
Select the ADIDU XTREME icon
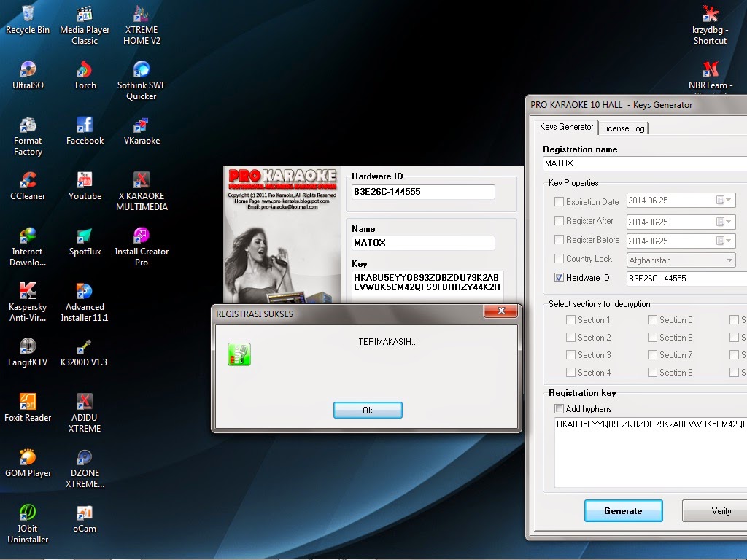coord(85,413)
